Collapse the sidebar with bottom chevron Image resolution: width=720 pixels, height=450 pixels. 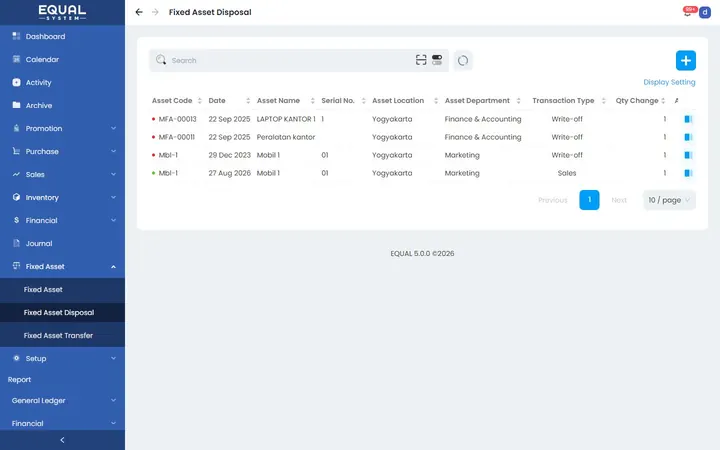[62, 440]
